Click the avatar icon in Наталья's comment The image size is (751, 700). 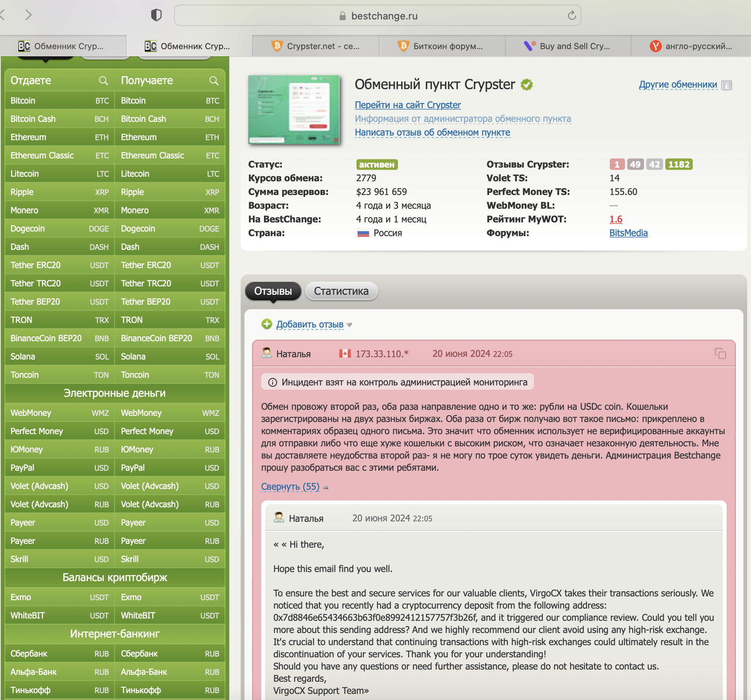pyautogui.click(x=279, y=518)
